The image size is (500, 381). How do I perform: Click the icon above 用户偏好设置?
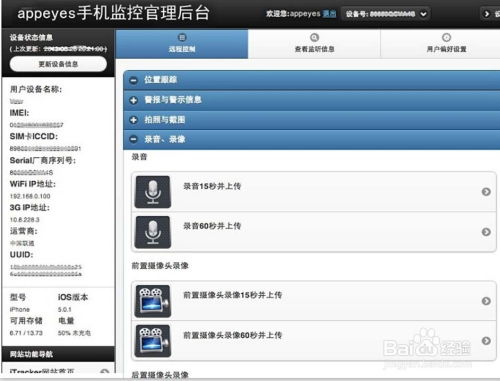coord(446,37)
